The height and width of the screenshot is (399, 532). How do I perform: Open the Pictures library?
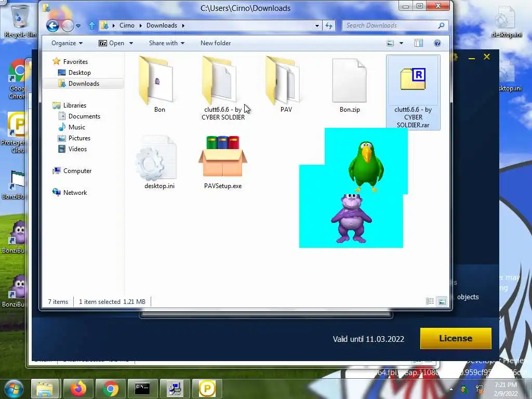point(79,138)
